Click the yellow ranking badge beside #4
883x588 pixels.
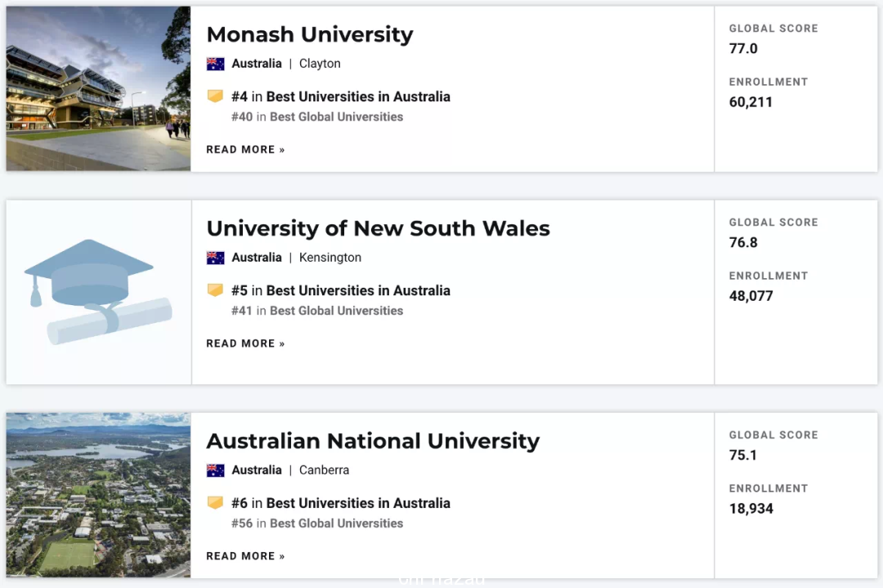(215, 97)
